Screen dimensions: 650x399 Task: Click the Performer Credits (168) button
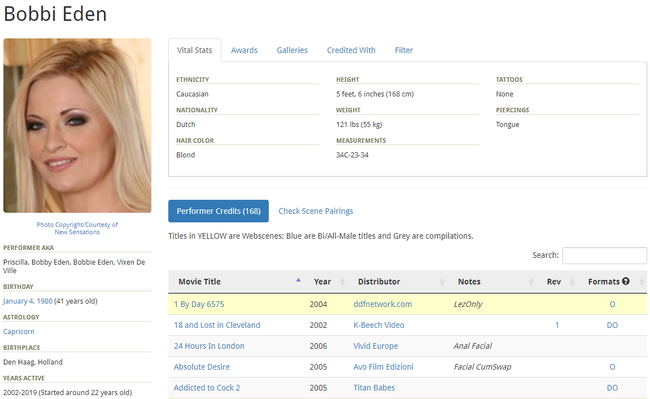tap(218, 211)
